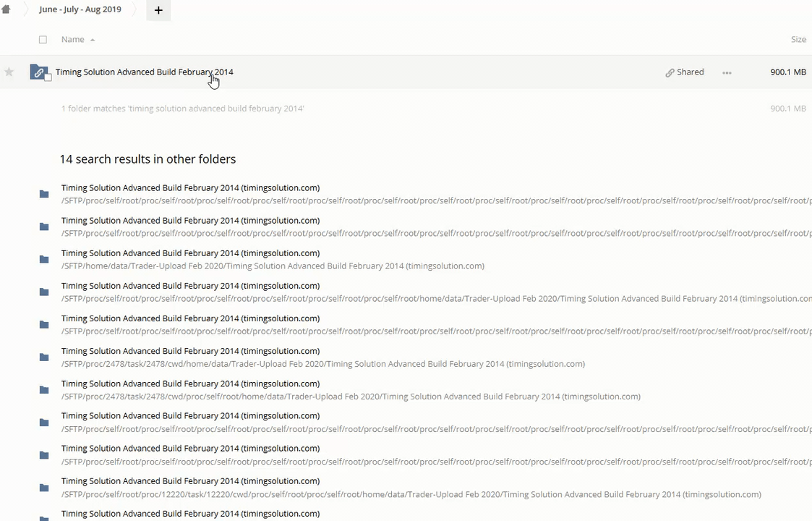
Task: Tick the checkbox on the Timing Solution folder icon
Action: pyautogui.click(x=48, y=77)
